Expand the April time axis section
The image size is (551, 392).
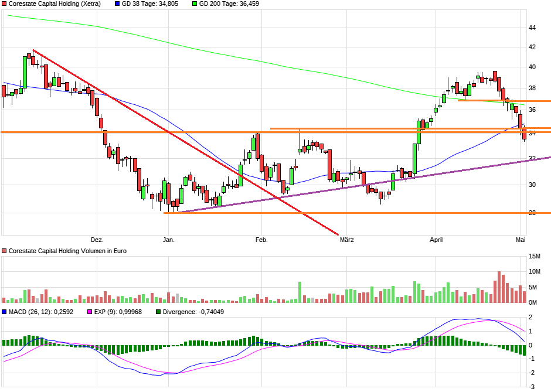436,240
